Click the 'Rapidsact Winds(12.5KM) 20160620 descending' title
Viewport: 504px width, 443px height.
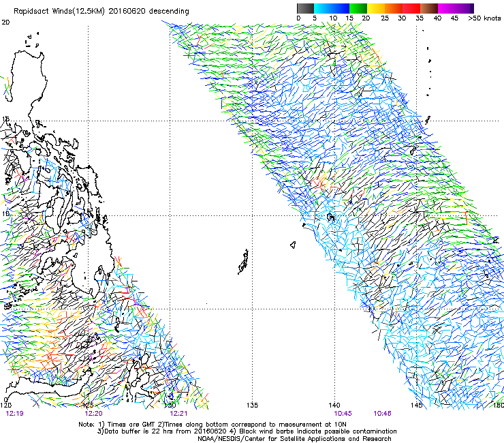(x=101, y=11)
